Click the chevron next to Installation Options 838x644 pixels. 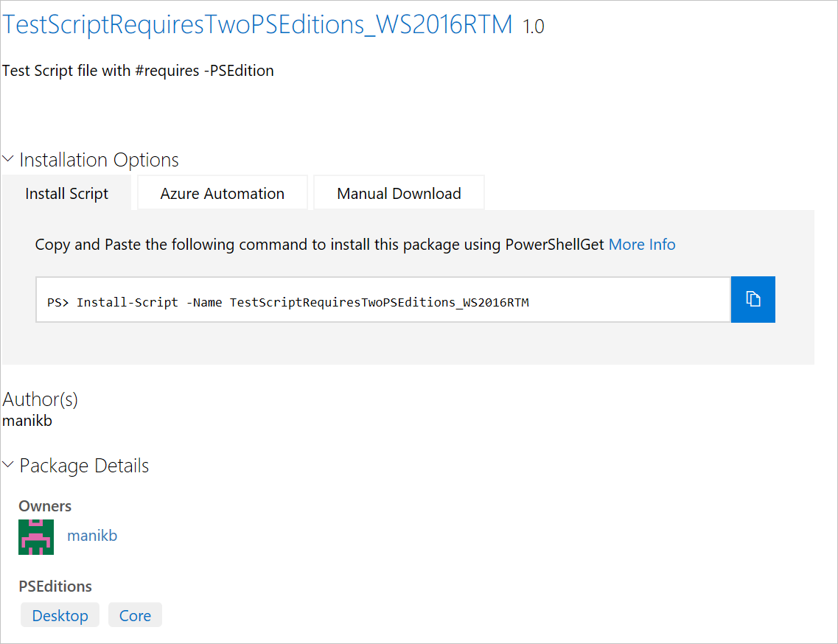[x=9, y=158]
